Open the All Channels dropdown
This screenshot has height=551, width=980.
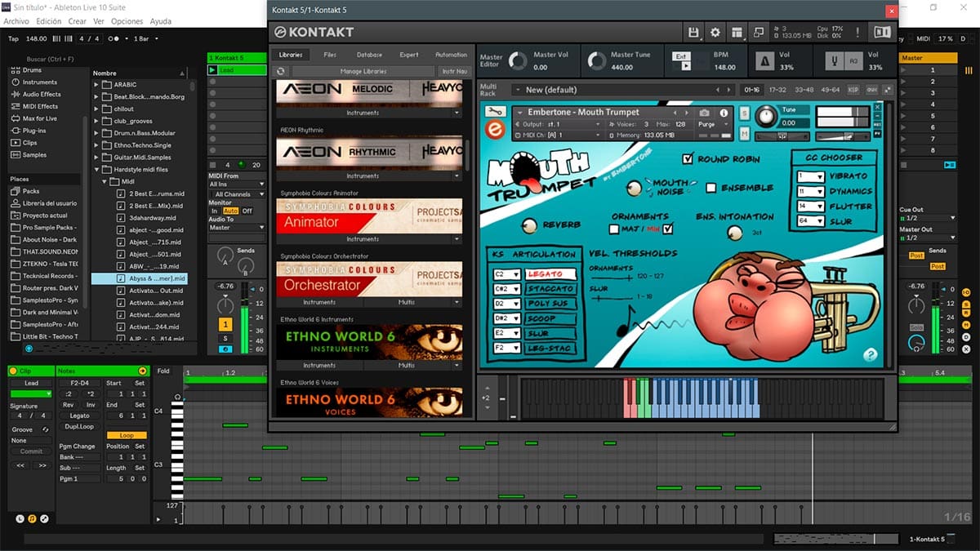coord(237,194)
